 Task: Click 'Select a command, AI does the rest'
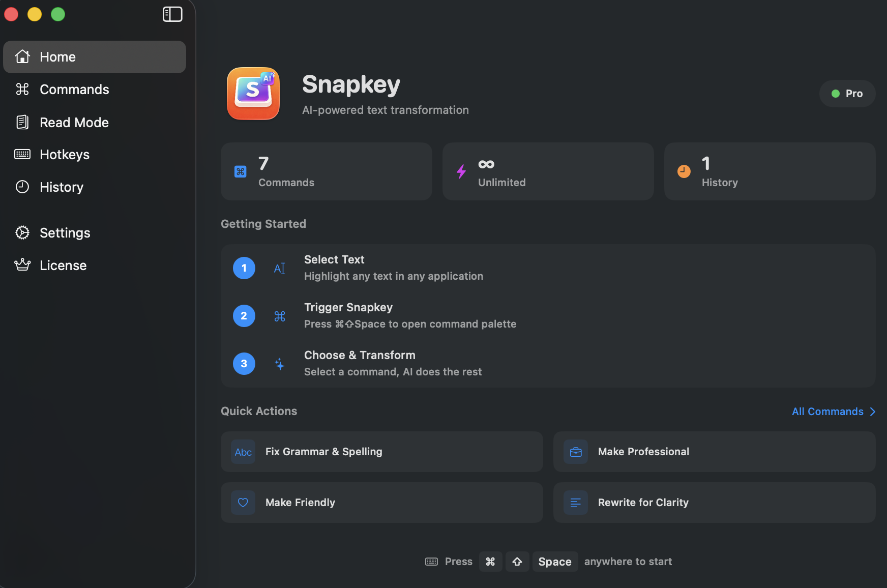coord(393,372)
